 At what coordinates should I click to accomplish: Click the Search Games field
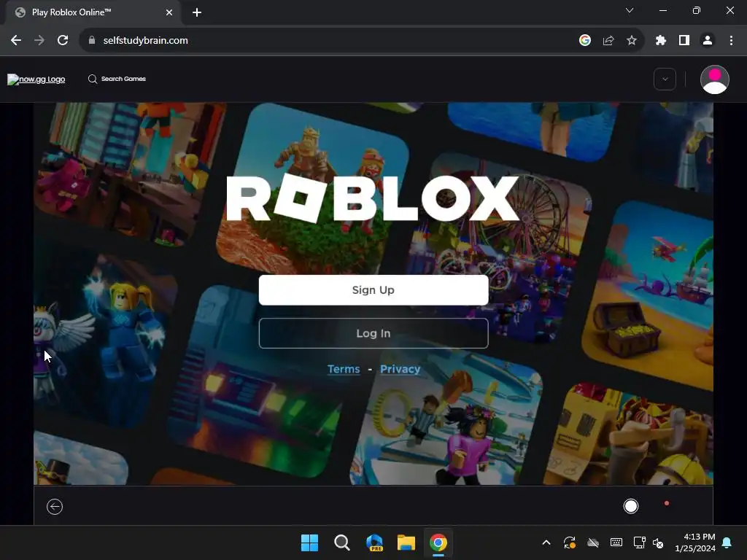(123, 79)
